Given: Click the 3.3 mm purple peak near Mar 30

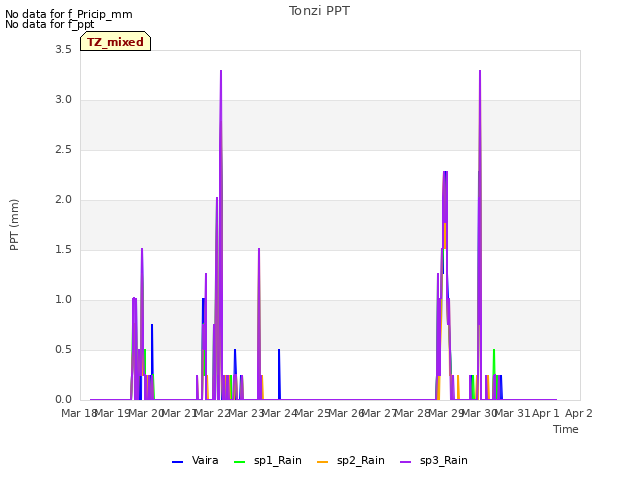Looking at the screenshot, I should (480, 71).
